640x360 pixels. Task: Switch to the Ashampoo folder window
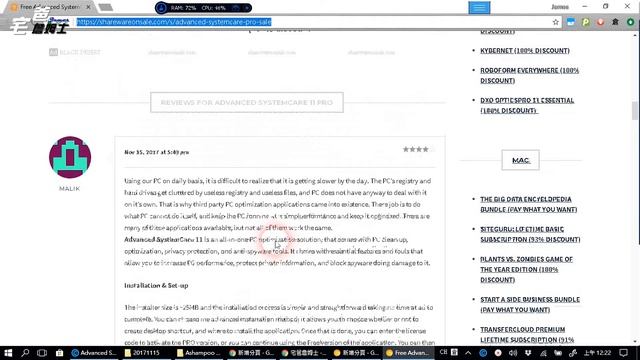pyautogui.click(x=199, y=353)
